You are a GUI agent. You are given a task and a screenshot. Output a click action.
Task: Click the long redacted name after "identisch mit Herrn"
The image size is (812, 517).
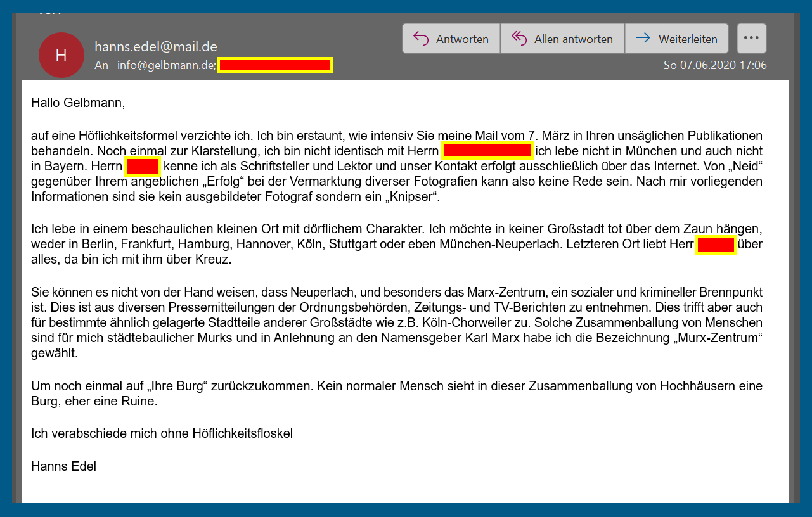pyautogui.click(x=487, y=151)
